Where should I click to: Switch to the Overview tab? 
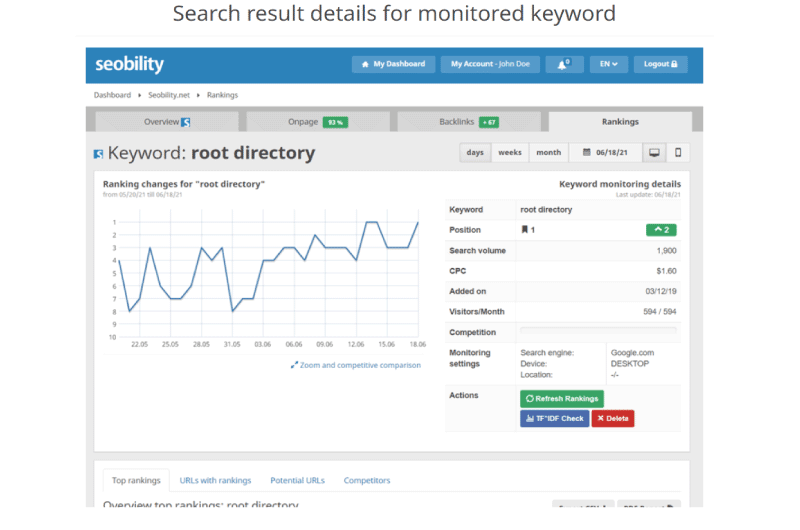[167, 122]
